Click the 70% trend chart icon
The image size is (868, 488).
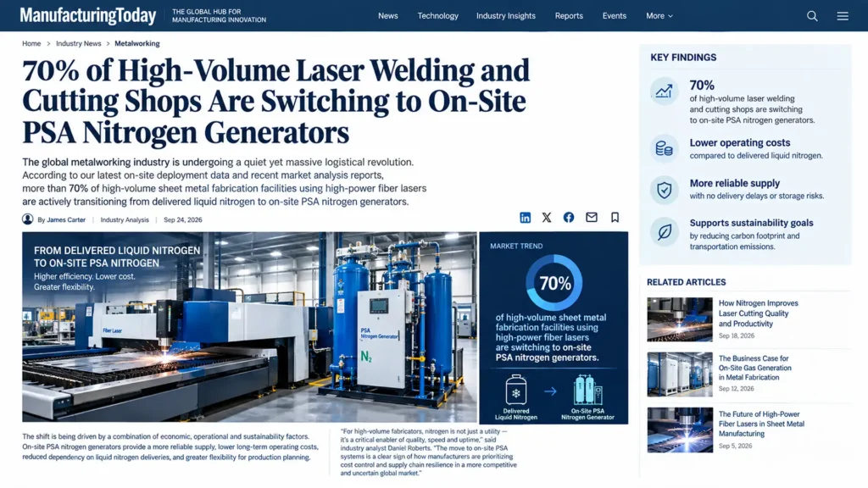point(665,91)
